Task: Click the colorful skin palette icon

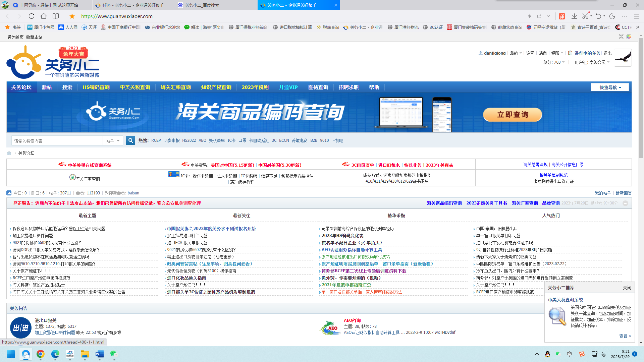Action: click(x=629, y=37)
